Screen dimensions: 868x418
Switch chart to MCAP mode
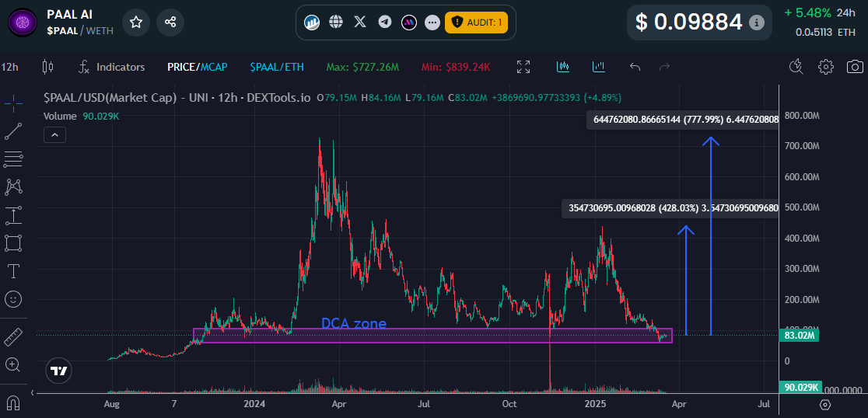tap(214, 67)
